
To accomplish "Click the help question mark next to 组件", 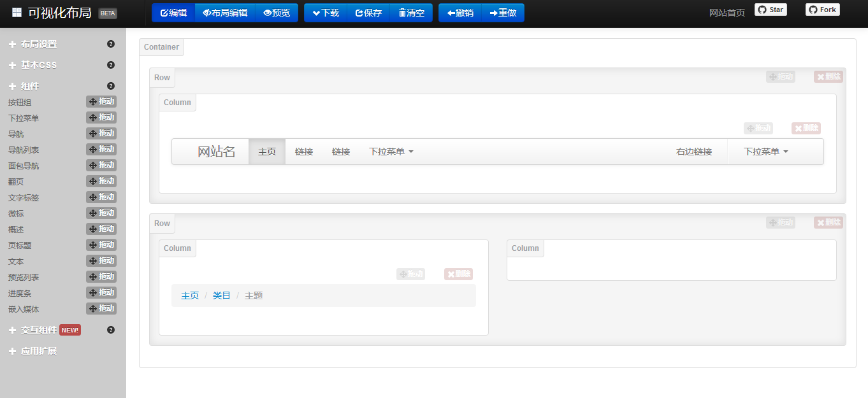I will click(111, 85).
